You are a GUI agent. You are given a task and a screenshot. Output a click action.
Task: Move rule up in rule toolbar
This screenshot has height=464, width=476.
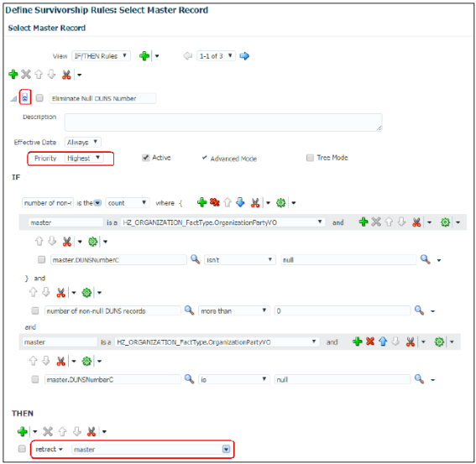coord(39,74)
